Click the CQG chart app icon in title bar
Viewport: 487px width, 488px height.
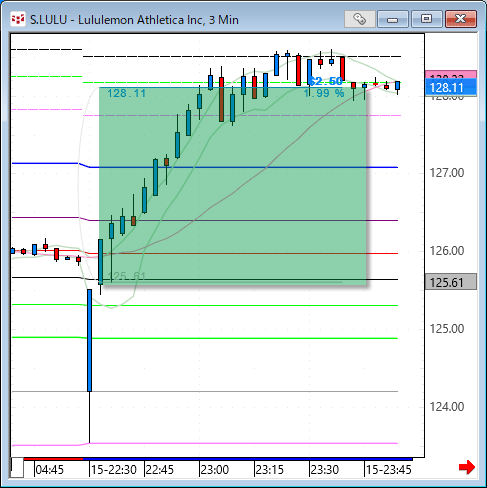point(18,19)
